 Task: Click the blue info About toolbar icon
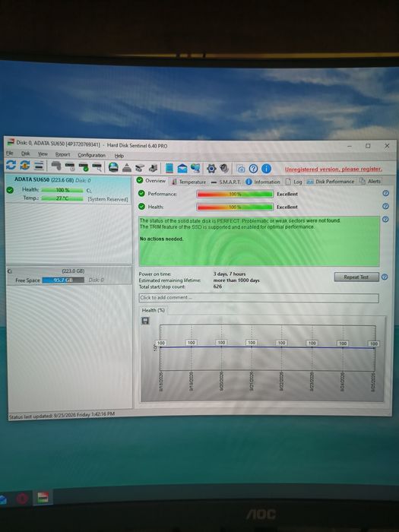[x=266, y=169]
